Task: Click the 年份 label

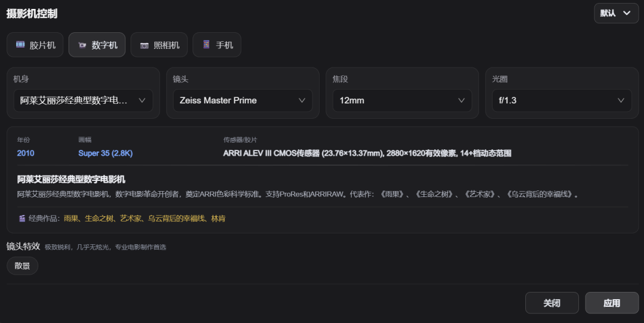Action: (x=23, y=140)
